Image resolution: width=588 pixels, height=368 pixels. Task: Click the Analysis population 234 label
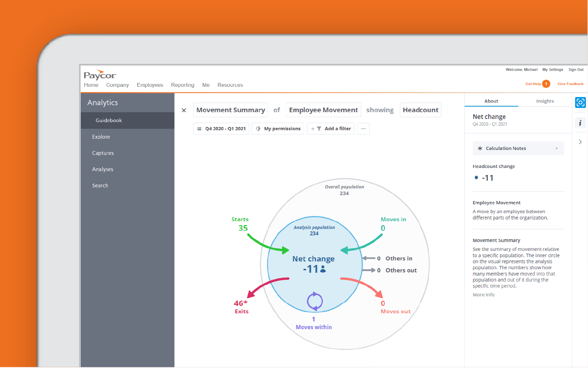coord(314,230)
